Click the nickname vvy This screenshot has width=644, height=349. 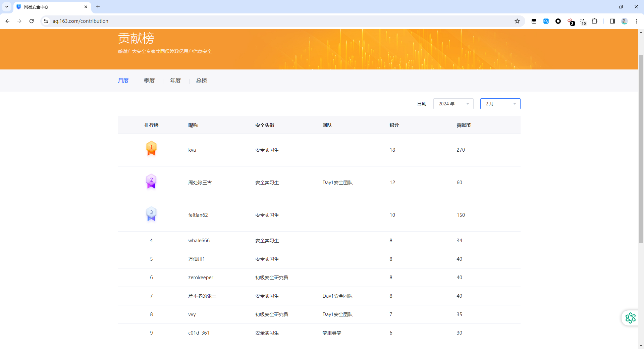(192, 314)
